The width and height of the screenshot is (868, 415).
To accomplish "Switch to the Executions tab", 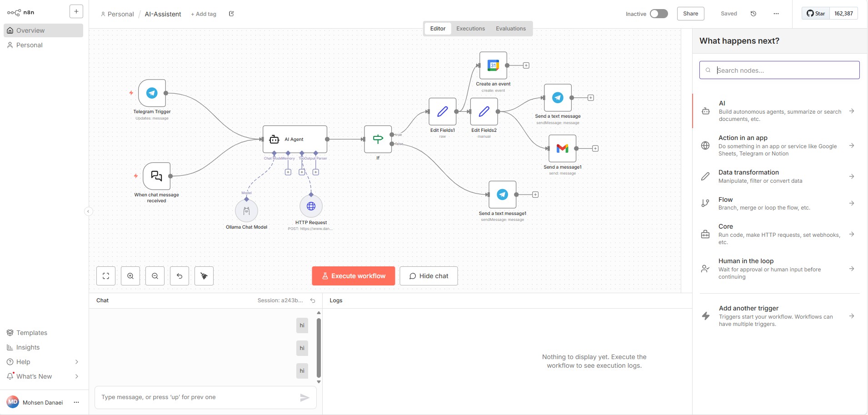I will click(x=470, y=29).
